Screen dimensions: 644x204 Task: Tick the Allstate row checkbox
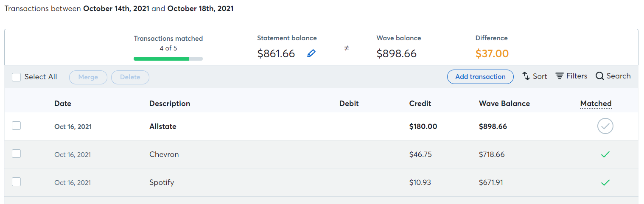tap(16, 126)
